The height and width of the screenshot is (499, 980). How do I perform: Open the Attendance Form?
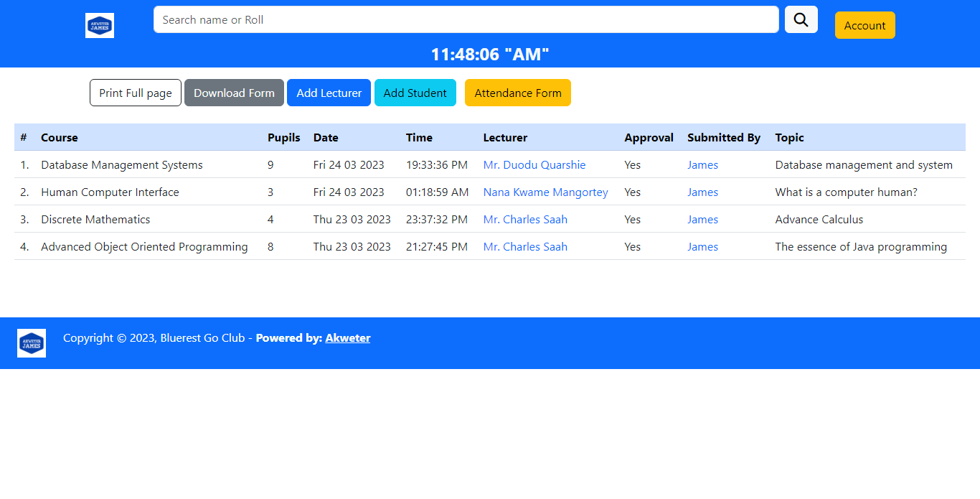[517, 93]
